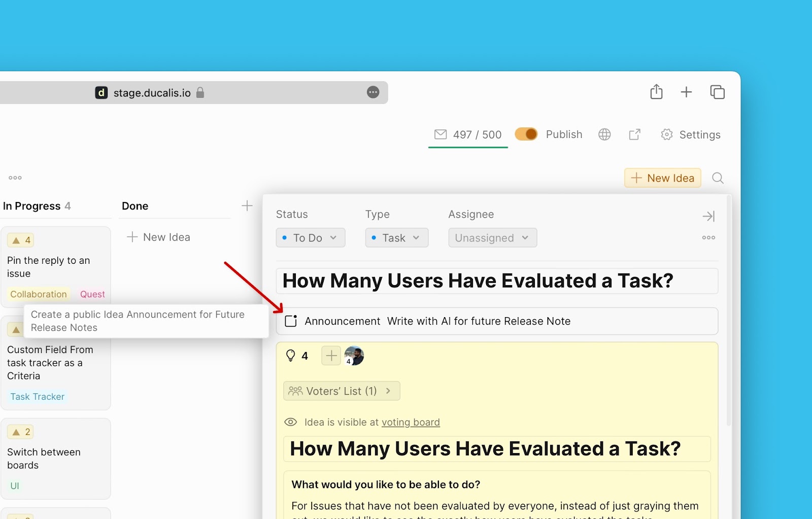Image resolution: width=812 pixels, height=519 pixels.
Task: Open the 497 / 500 email tab
Action: click(468, 135)
